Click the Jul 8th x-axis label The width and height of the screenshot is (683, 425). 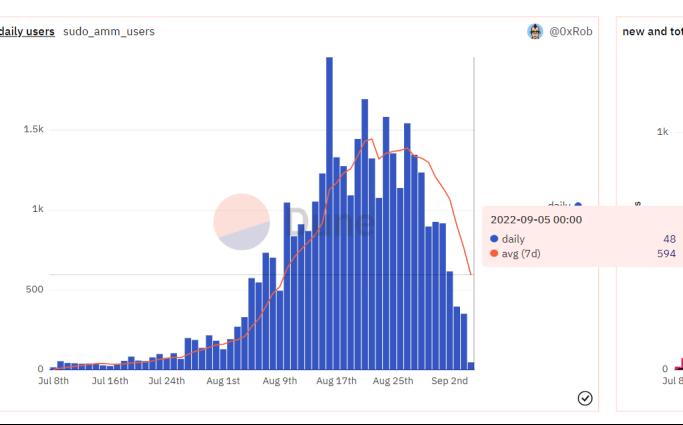(x=54, y=381)
